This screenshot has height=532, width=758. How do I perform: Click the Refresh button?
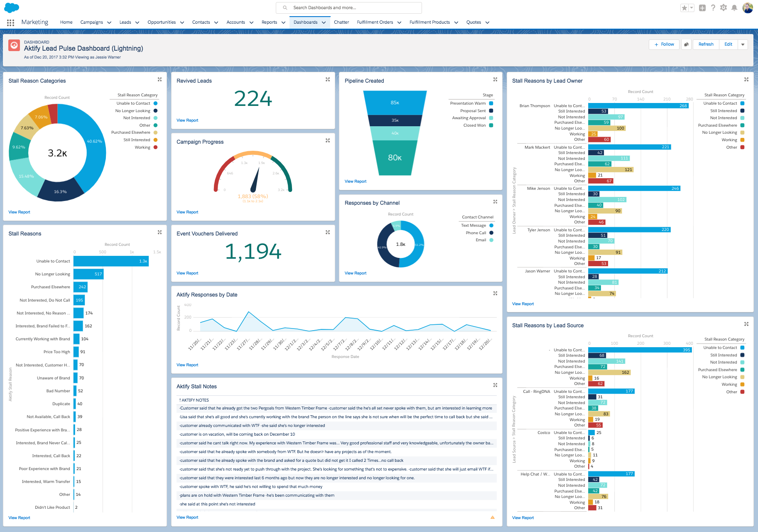tap(706, 44)
